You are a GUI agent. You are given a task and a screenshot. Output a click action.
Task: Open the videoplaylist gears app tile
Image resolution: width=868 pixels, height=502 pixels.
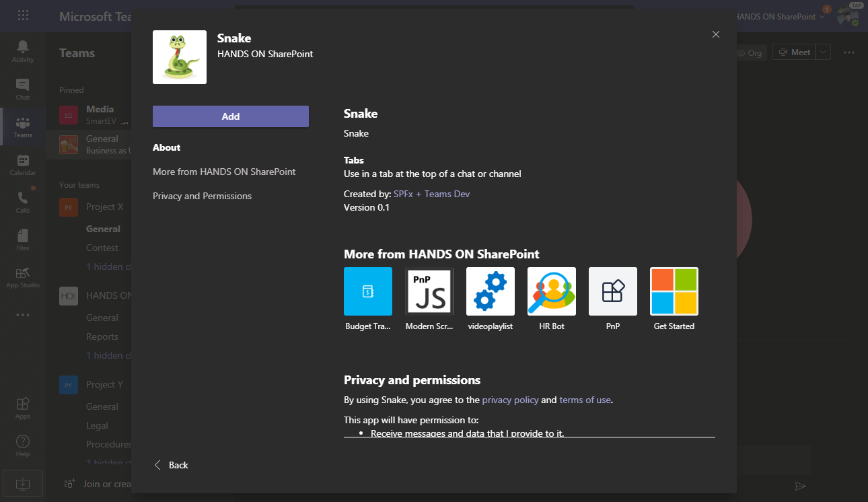click(x=491, y=291)
